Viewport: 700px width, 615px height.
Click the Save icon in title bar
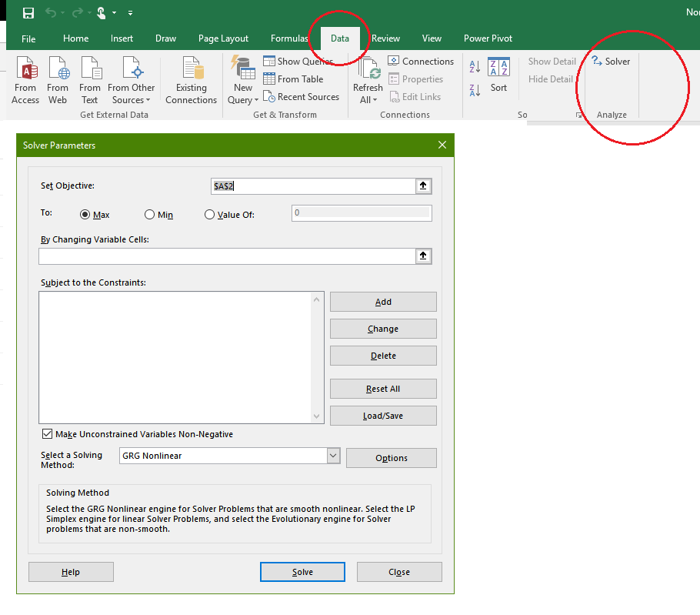(x=28, y=13)
